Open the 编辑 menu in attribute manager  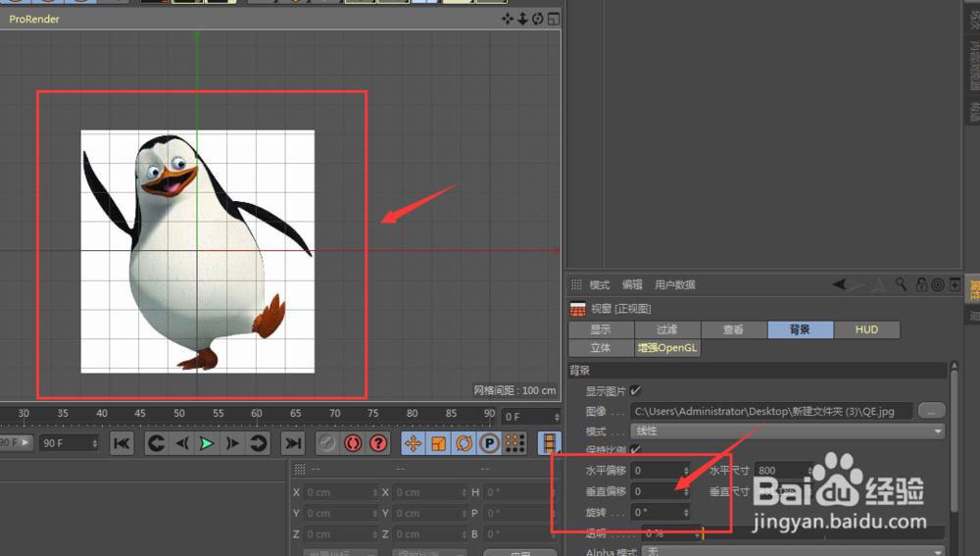click(632, 284)
